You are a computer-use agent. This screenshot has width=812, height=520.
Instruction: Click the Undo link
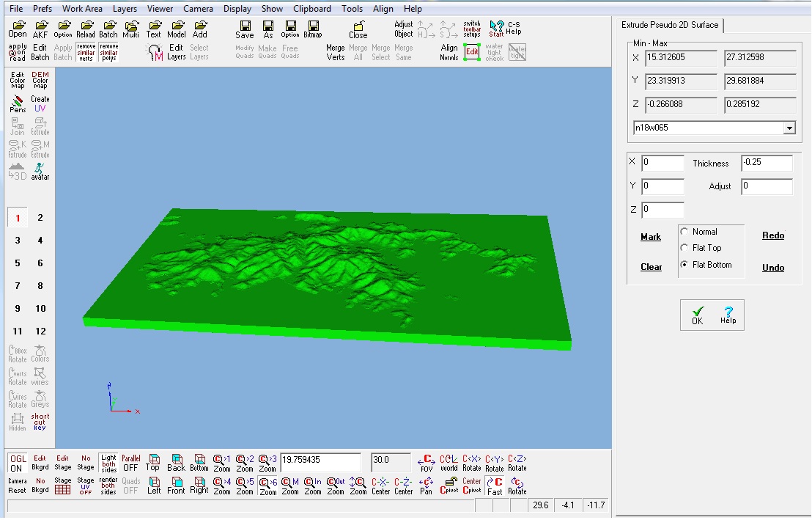click(x=772, y=268)
